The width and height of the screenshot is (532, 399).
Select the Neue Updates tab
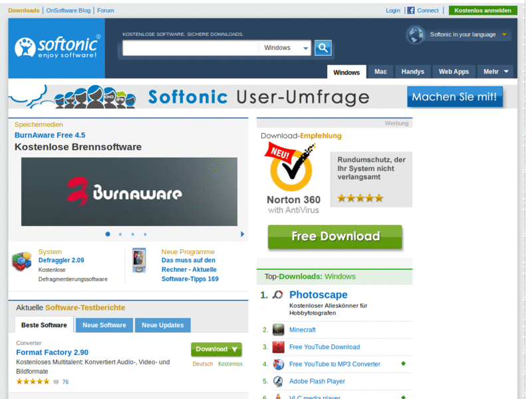click(162, 325)
